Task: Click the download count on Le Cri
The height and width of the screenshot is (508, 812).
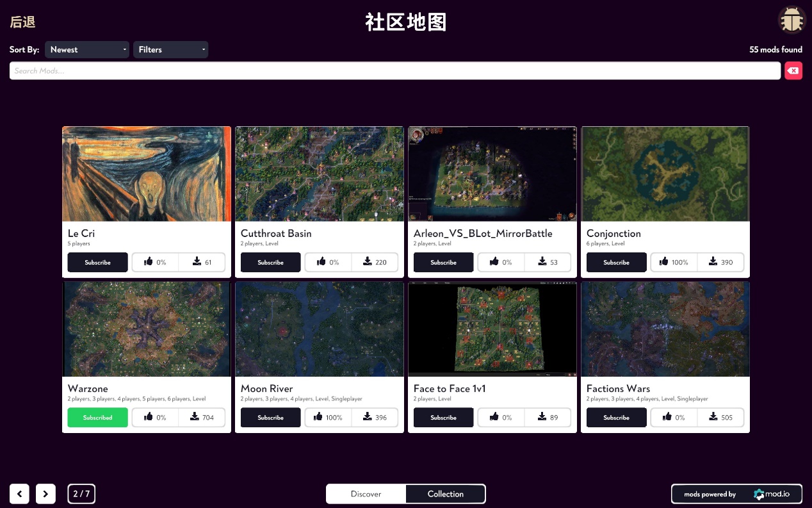Action: (x=202, y=262)
